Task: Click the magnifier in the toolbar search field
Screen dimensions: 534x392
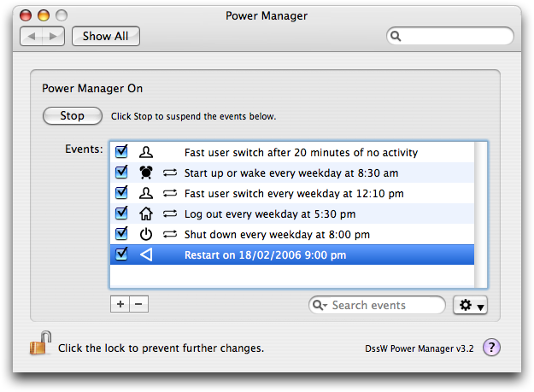Action: click(396, 37)
